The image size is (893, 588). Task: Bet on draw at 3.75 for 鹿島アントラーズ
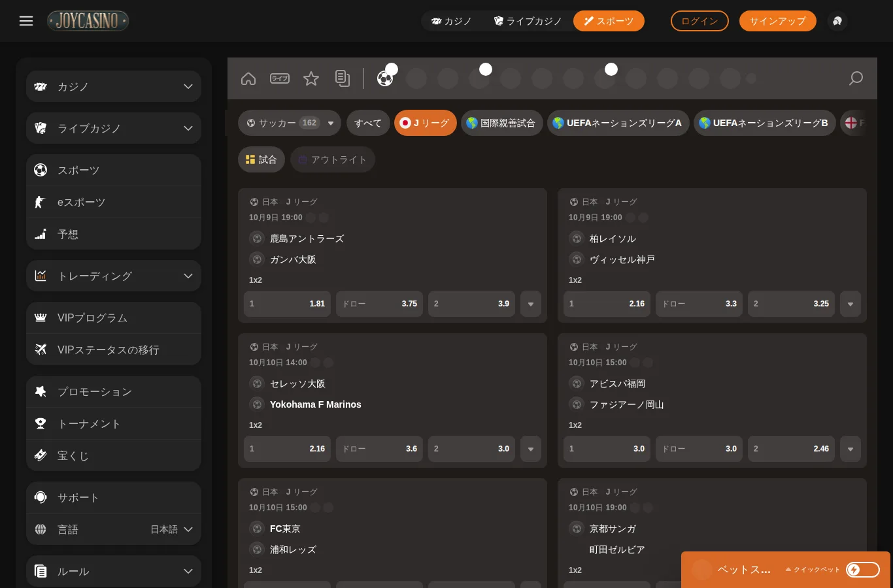[379, 304]
